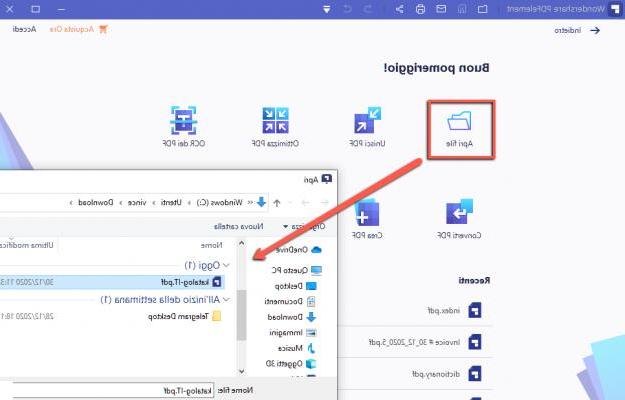
Task: Click vince in the breadcrumb path
Action: pos(137,202)
